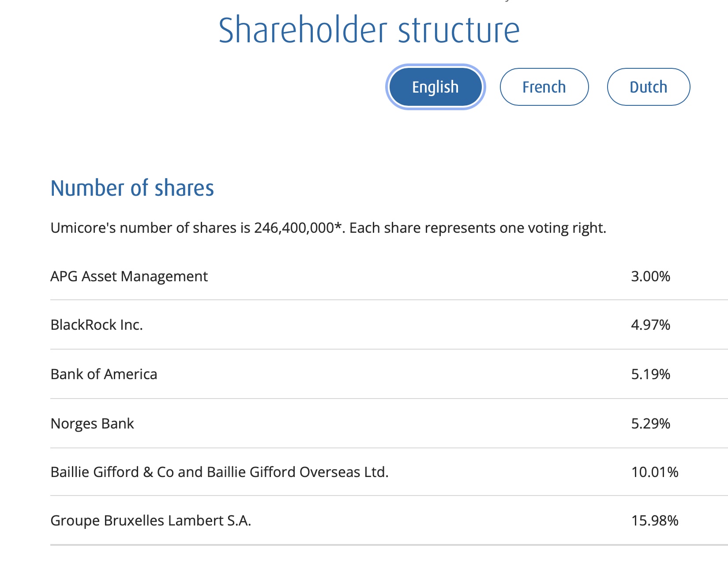The image size is (728, 574).
Task: Click the 10.01% stake value
Action: (654, 472)
